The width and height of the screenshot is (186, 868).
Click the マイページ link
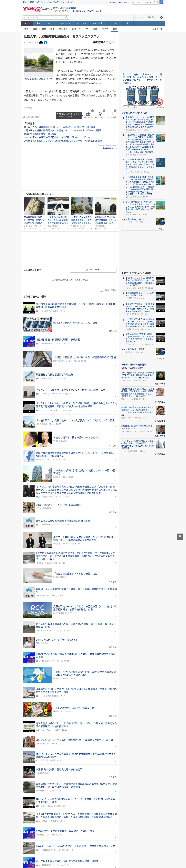point(139,18)
